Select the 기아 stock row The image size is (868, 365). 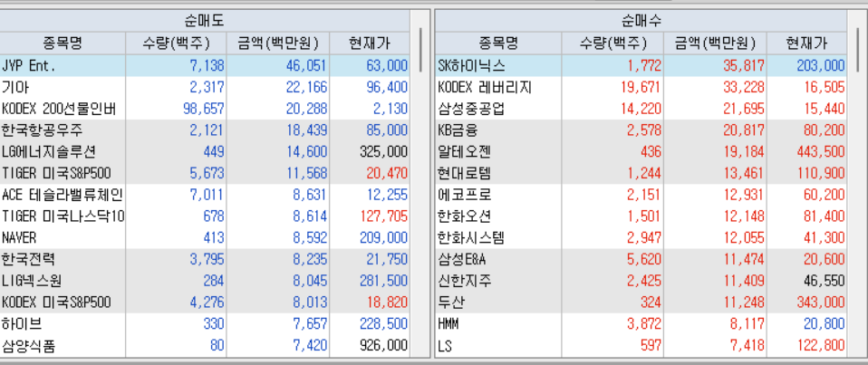point(205,87)
